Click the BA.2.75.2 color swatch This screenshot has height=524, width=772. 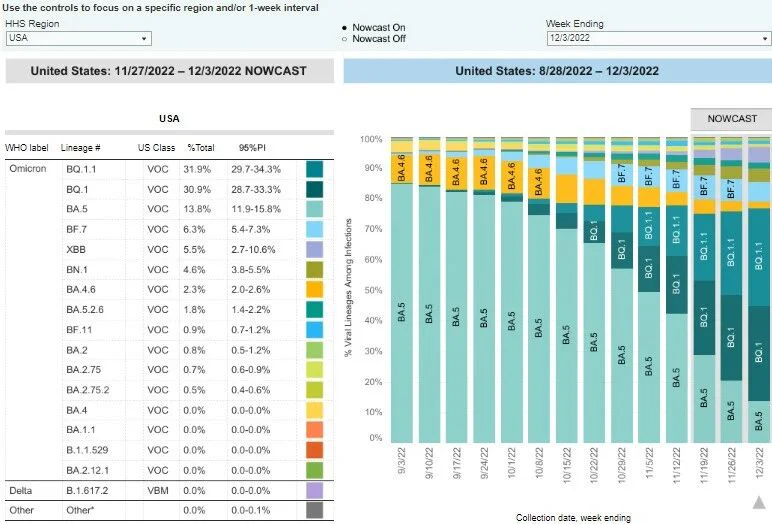coord(315,390)
